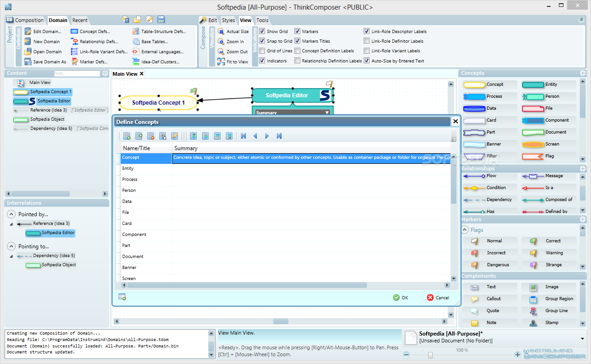The image size is (591, 364).
Task: Click zoom minus button beside slider
Action: point(406,355)
